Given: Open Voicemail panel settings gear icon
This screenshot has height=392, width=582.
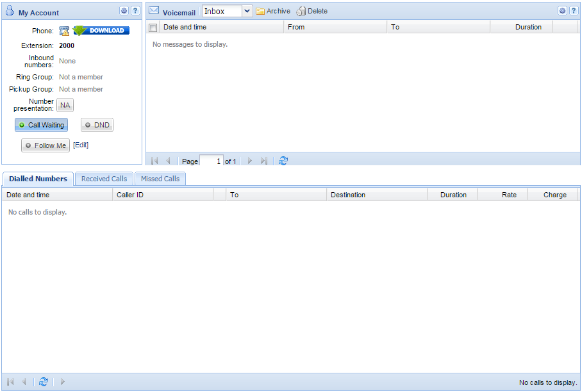Looking at the screenshot, I should click(562, 11).
